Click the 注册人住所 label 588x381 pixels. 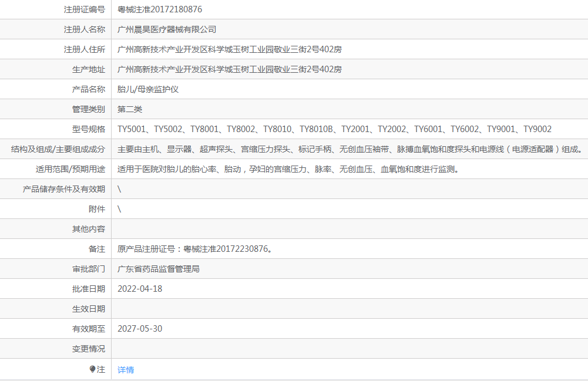[x=85, y=49]
